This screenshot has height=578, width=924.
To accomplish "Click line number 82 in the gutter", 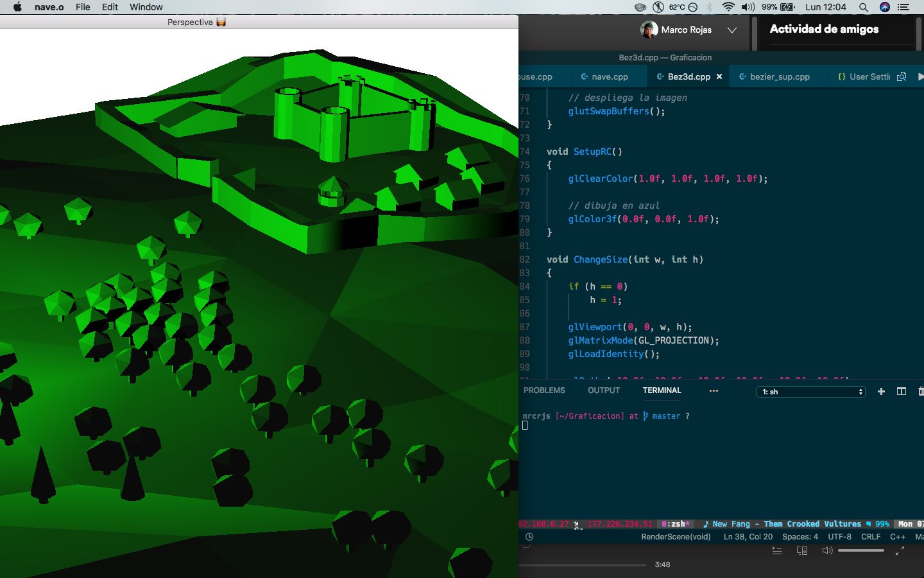I will [x=525, y=259].
